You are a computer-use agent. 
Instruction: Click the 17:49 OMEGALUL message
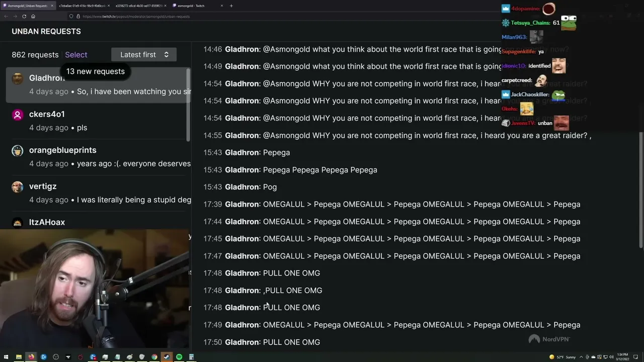[x=392, y=325]
